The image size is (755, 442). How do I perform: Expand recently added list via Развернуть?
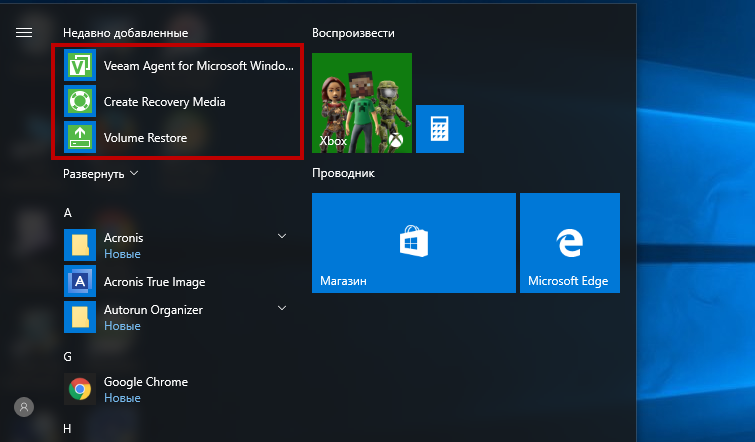(x=101, y=174)
